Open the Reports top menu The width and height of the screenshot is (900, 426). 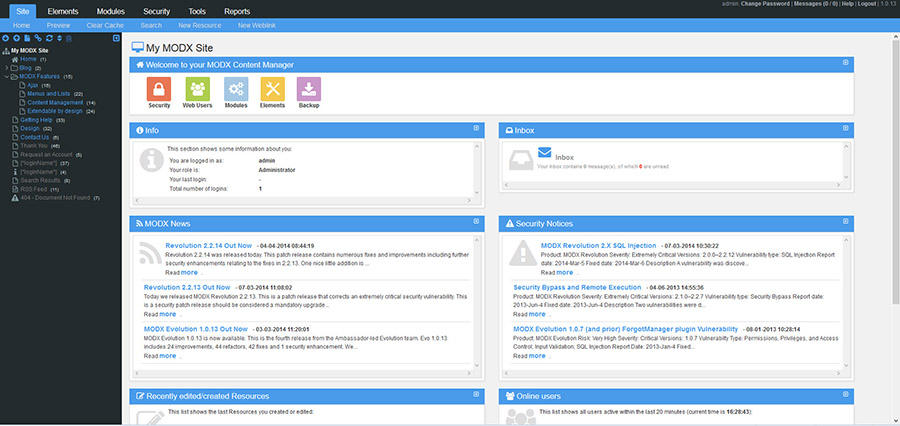237,11
